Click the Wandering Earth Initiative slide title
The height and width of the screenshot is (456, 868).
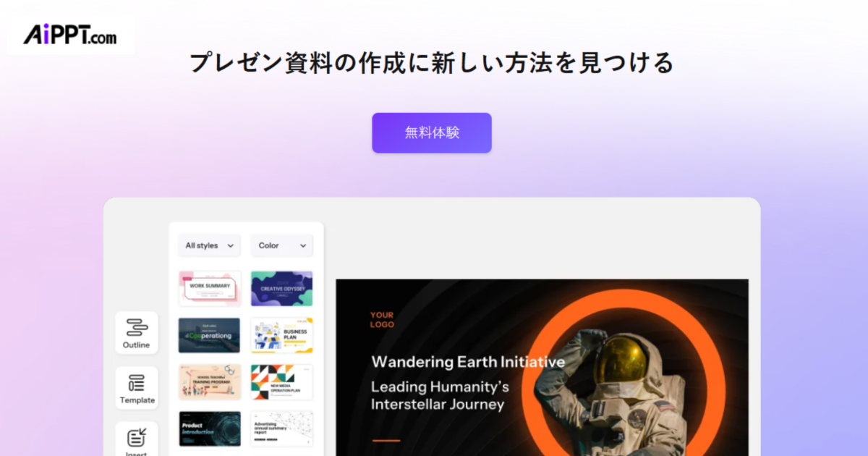(468, 361)
